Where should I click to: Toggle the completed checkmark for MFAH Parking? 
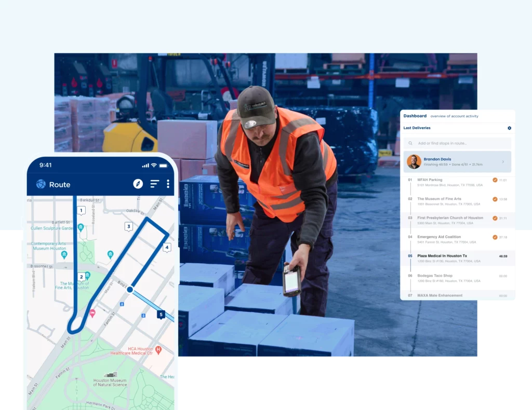[x=495, y=180]
